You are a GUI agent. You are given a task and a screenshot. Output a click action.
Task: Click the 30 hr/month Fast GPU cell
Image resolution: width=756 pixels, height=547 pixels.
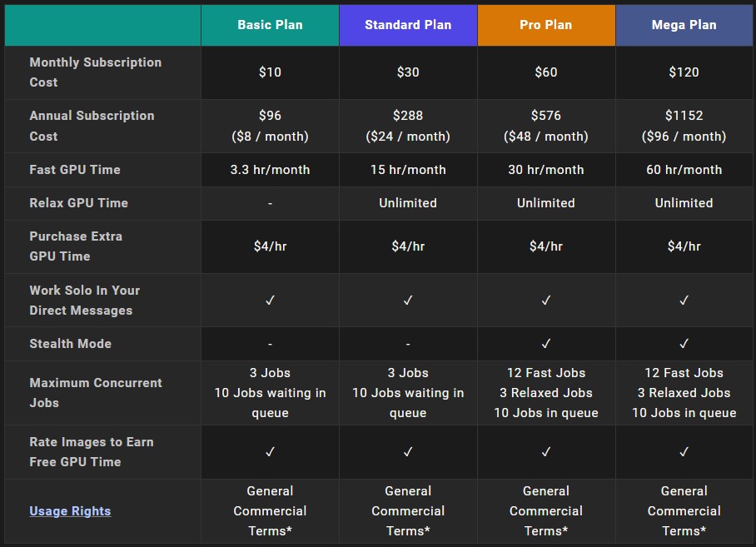(546, 170)
